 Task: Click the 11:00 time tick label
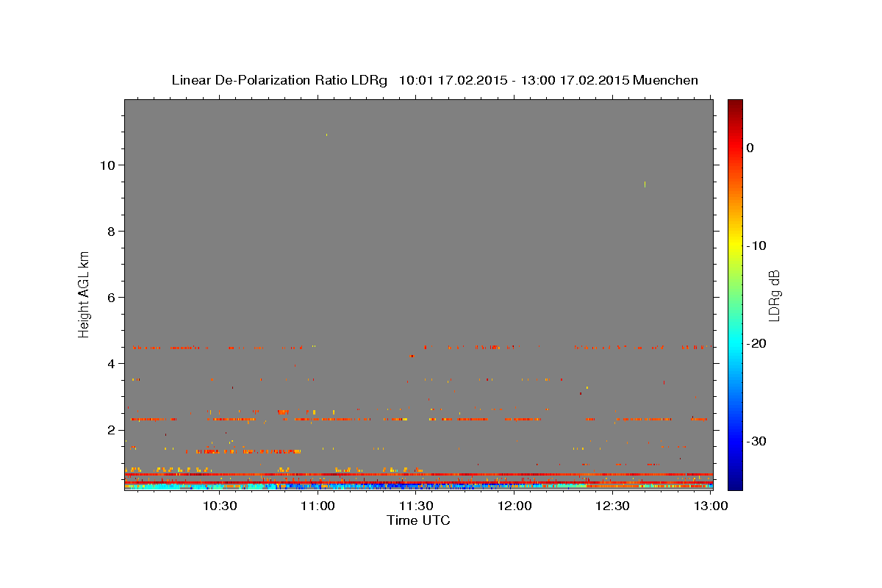[318, 506]
